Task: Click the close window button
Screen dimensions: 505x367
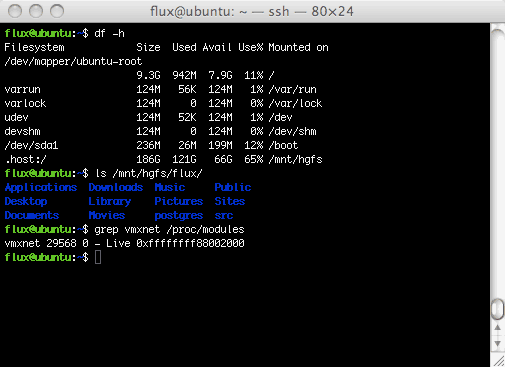Action: (15, 11)
